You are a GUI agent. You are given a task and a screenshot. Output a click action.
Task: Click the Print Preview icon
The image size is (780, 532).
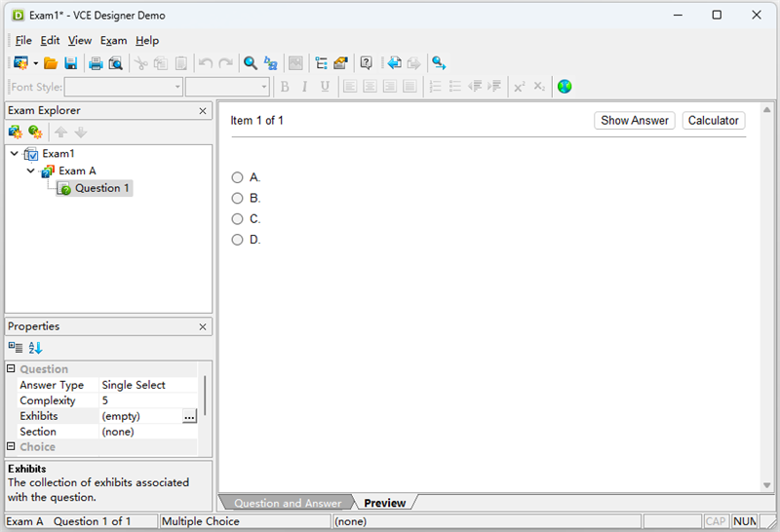coord(115,63)
